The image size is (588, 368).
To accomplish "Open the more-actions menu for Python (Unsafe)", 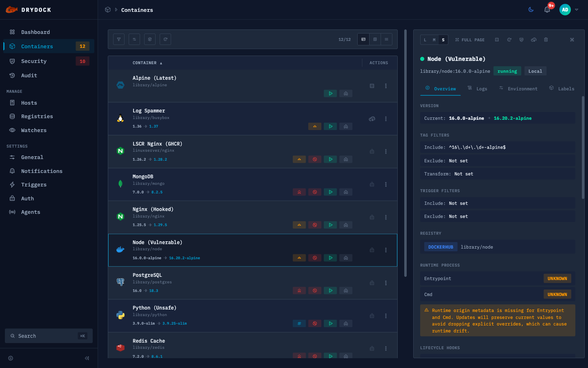I will coord(386,316).
